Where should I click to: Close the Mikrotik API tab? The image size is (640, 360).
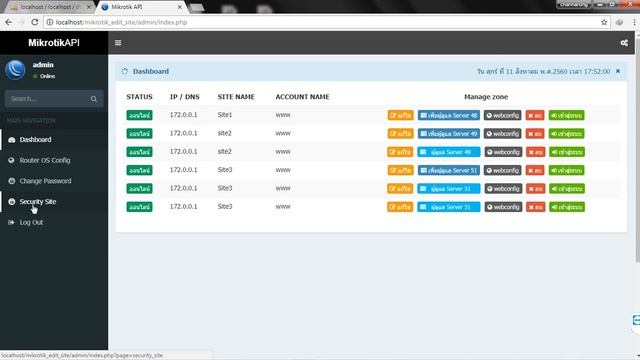(180, 7)
